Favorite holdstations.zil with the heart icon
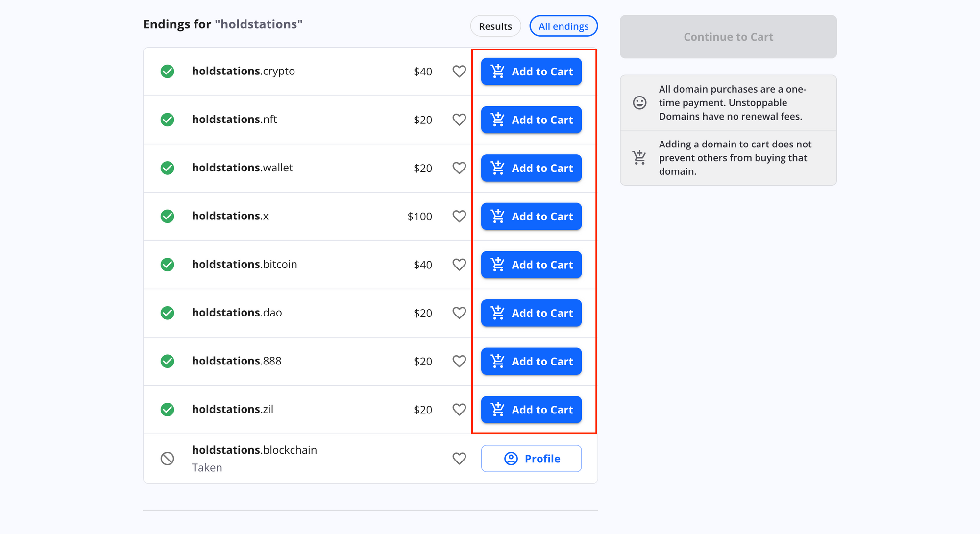This screenshot has height=534, width=980. 459,409
